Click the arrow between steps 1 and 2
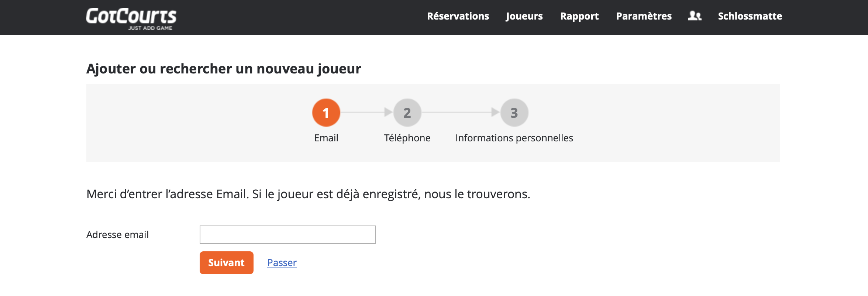The width and height of the screenshot is (868, 296). (366, 112)
